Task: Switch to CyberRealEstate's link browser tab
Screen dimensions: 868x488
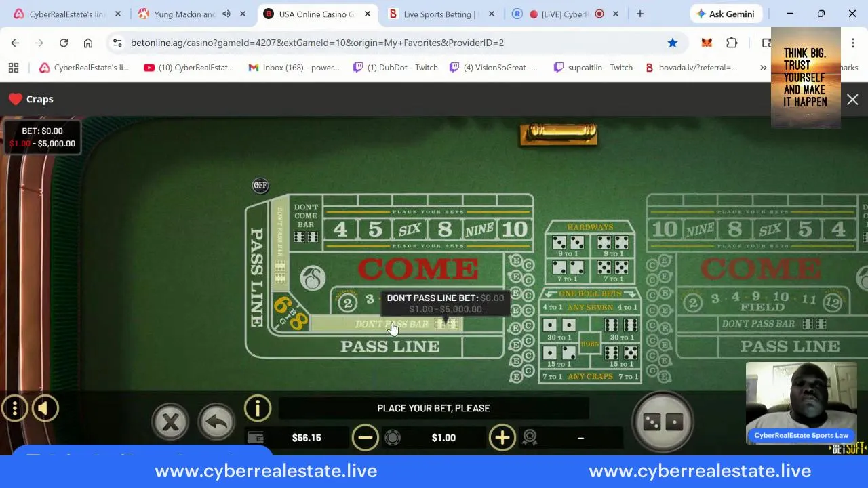Action: click(67, 14)
